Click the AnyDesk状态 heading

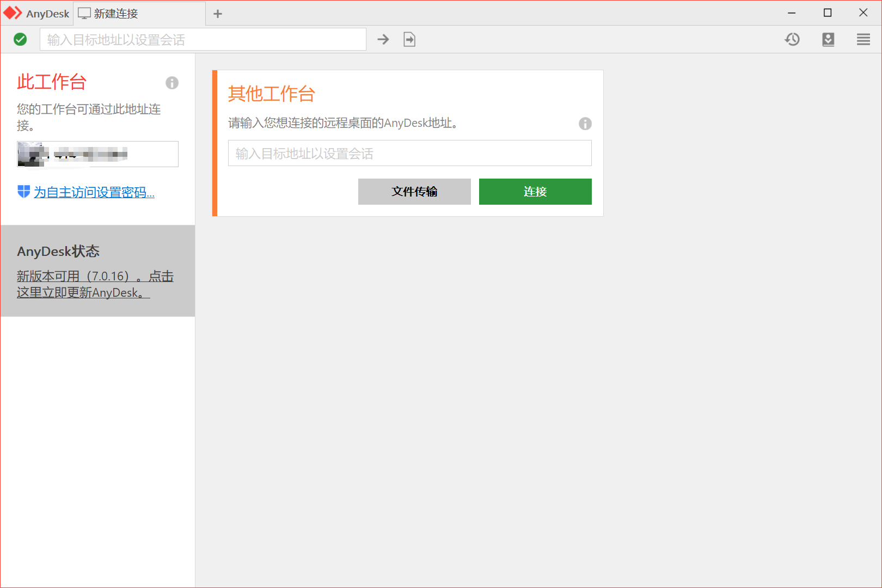pos(58,251)
